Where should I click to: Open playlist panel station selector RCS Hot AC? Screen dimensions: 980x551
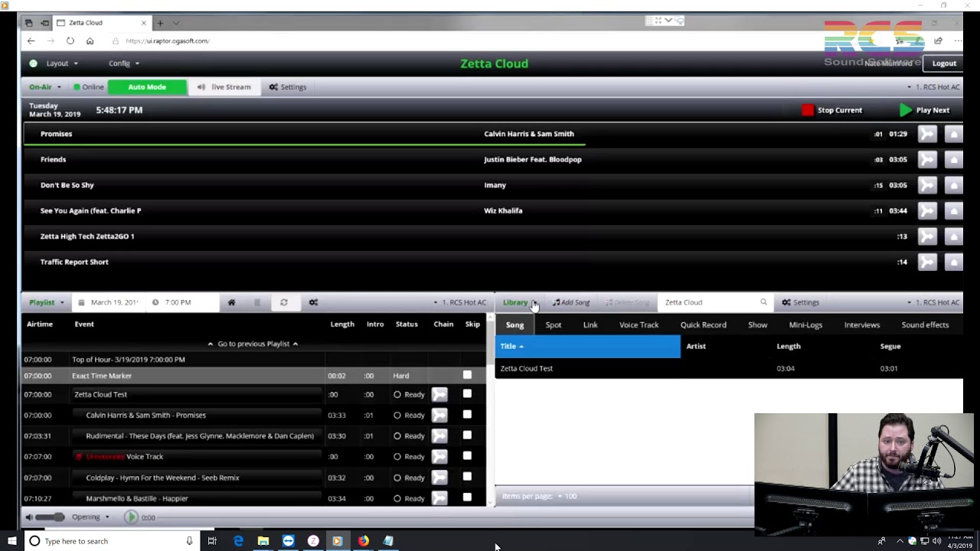coord(459,302)
